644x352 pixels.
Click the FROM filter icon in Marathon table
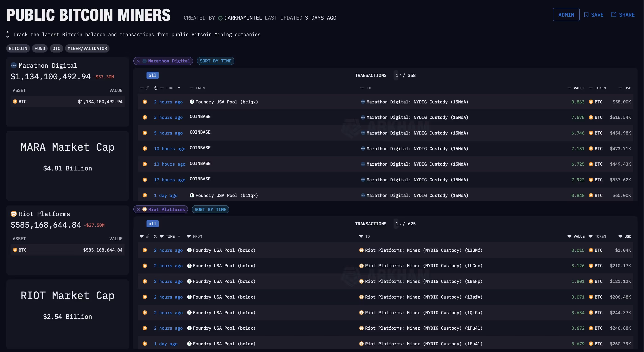[x=192, y=88]
